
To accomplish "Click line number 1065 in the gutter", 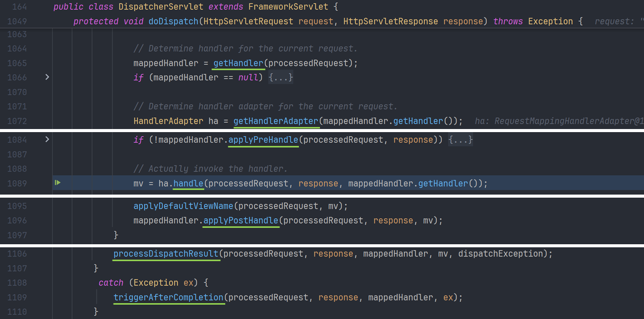I will (x=17, y=63).
